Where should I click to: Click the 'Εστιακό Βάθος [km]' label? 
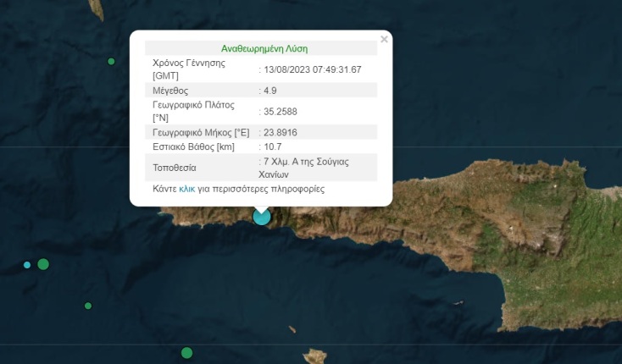(193, 147)
